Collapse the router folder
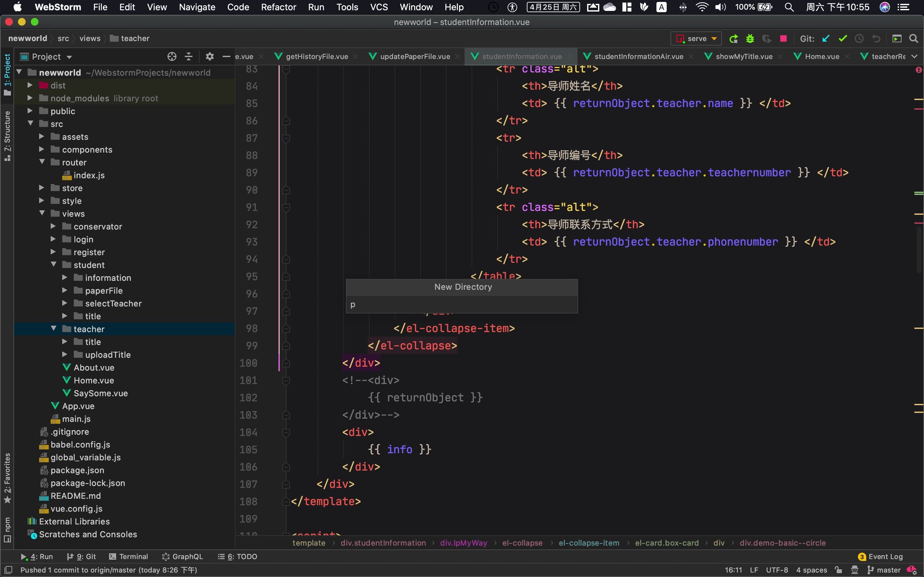The image size is (924, 577). (x=42, y=162)
